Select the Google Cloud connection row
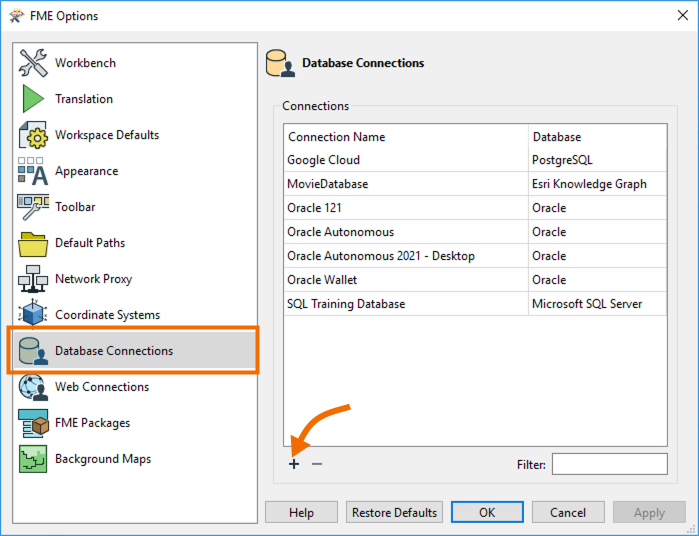Screen dimensions: 699x536 [x=475, y=160]
